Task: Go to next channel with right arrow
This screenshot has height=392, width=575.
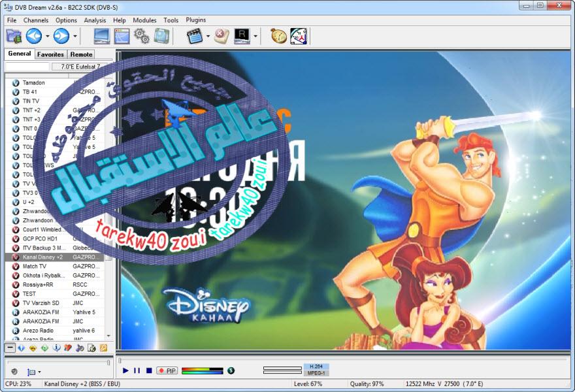Action: (61, 37)
